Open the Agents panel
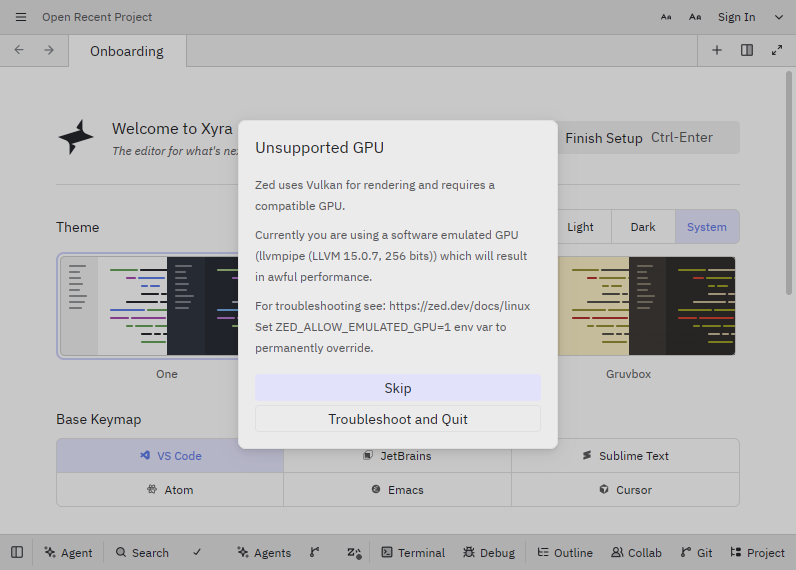The height and width of the screenshot is (570, 796). (x=264, y=552)
